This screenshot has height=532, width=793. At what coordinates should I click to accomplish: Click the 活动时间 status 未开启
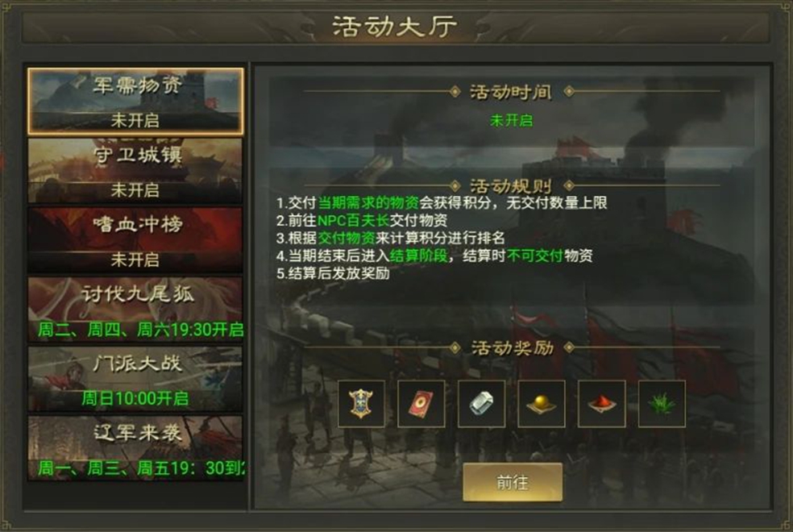coord(511,120)
